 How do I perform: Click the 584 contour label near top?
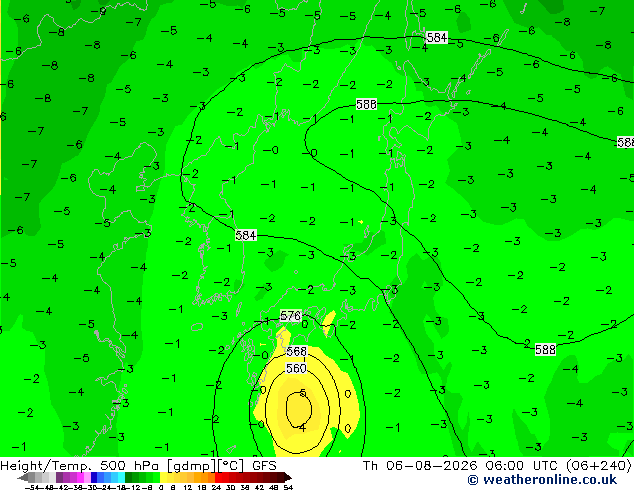pos(437,38)
